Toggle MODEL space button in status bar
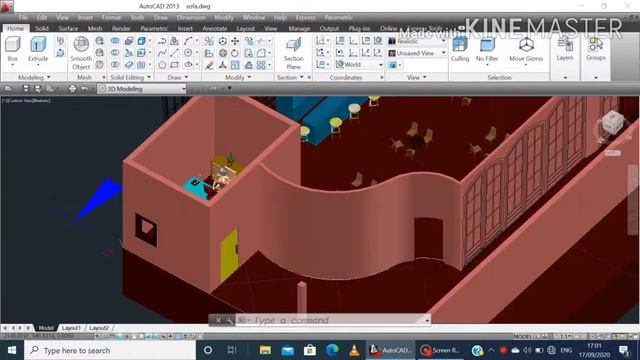Viewport: 640px width, 360px height. pyautogui.click(x=523, y=336)
